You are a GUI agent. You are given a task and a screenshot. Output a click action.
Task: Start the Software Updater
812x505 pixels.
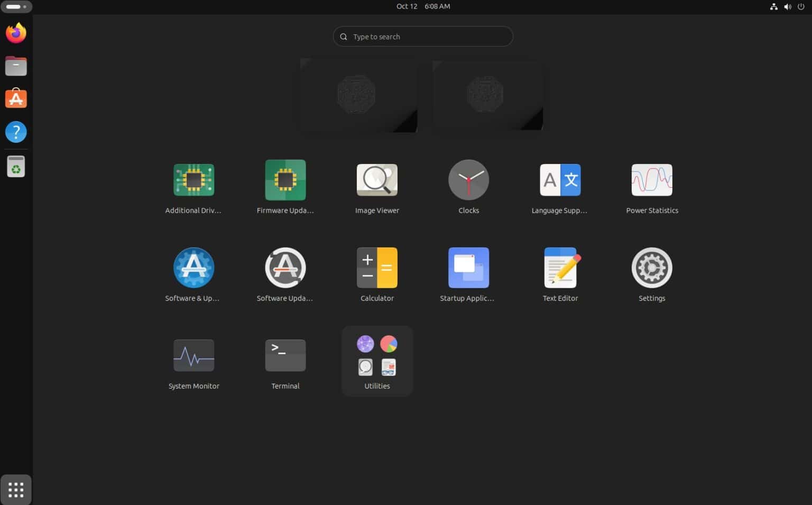click(x=285, y=268)
